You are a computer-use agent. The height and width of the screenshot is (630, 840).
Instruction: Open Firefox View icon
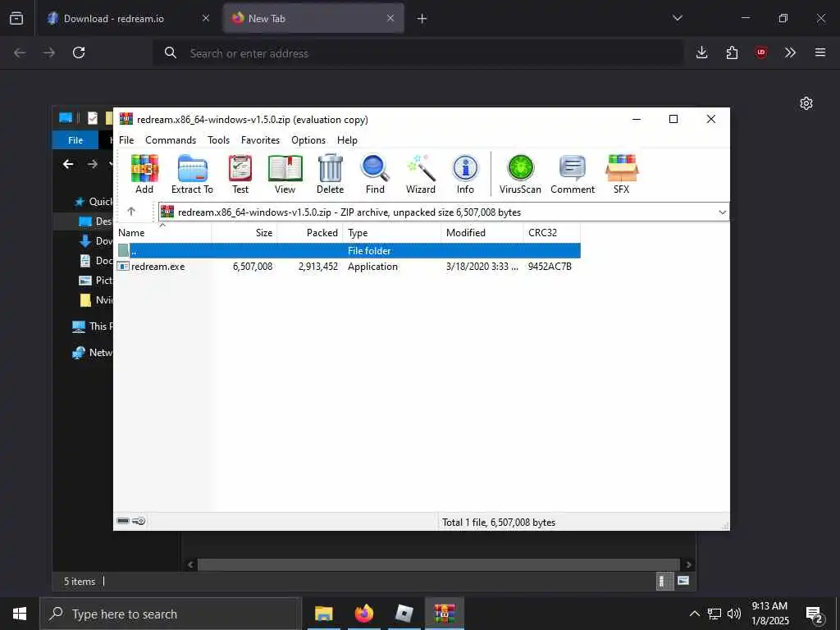pos(16,18)
